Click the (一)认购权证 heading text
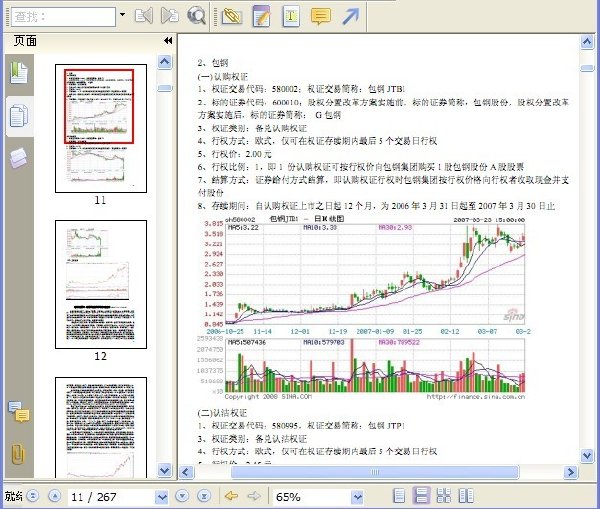 (222, 76)
